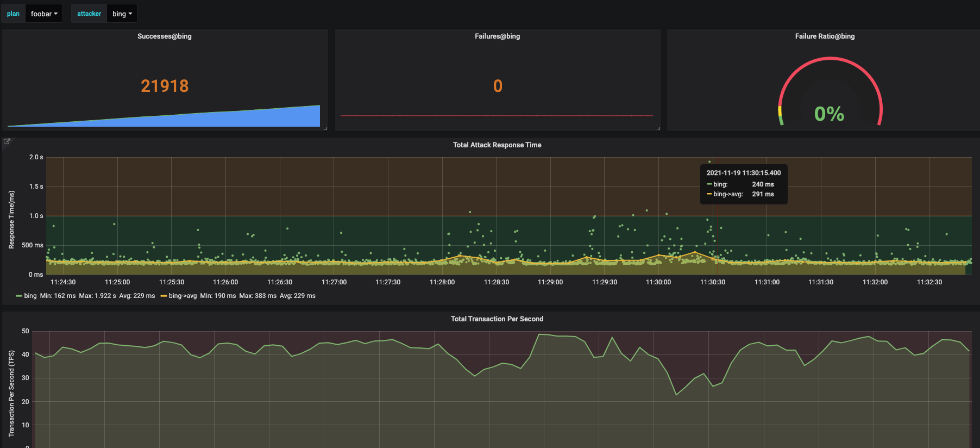
Task: Click the 0% failure ratio gauge value
Action: tap(829, 114)
